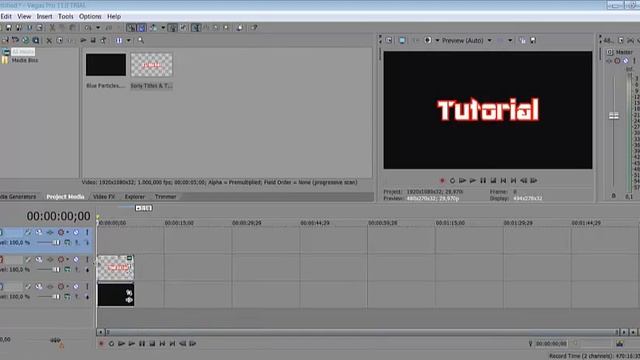The width and height of the screenshot is (640, 360).
Task: Open automation settings dropdown on second track
Action: point(68,259)
